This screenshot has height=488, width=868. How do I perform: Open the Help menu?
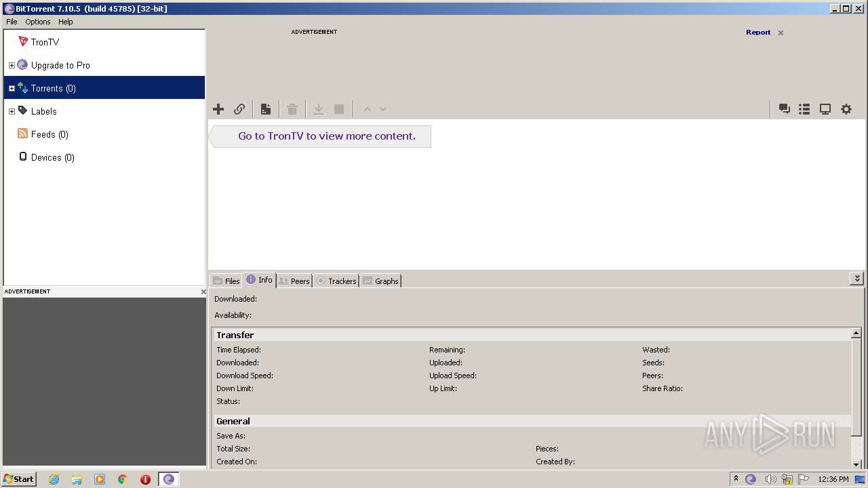[66, 22]
